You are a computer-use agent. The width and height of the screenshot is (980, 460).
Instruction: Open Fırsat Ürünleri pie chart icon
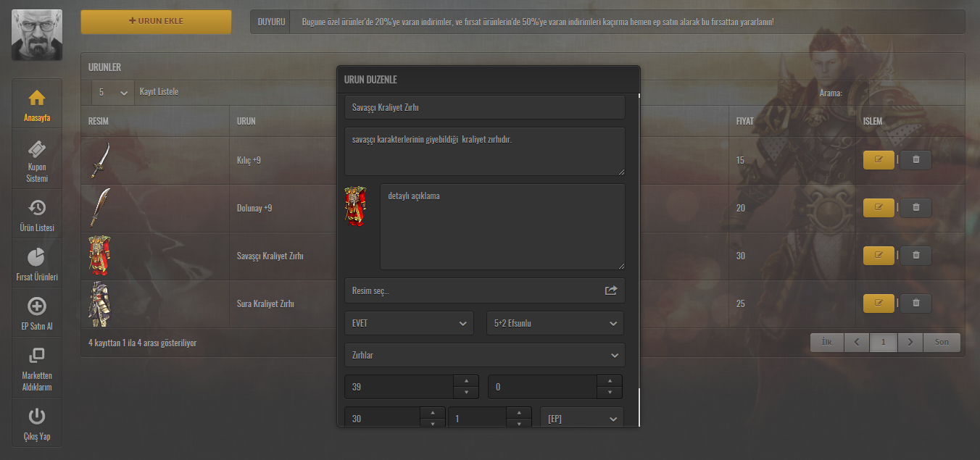36,257
